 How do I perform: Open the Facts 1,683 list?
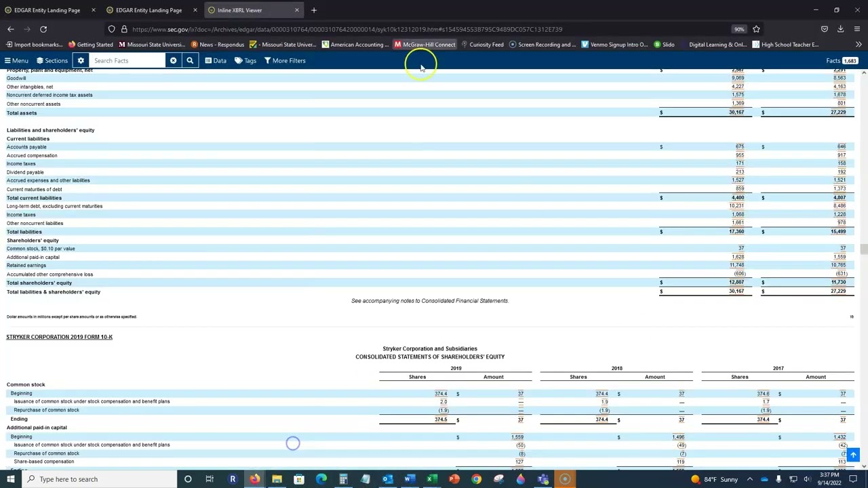[x=842, y=61]
